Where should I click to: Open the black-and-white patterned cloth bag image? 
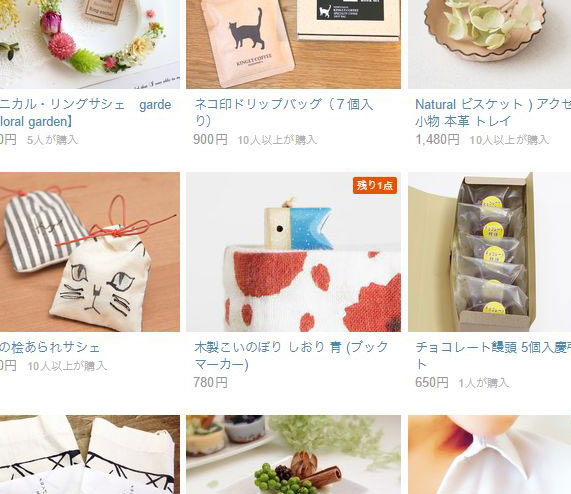(x=90, y=455)
